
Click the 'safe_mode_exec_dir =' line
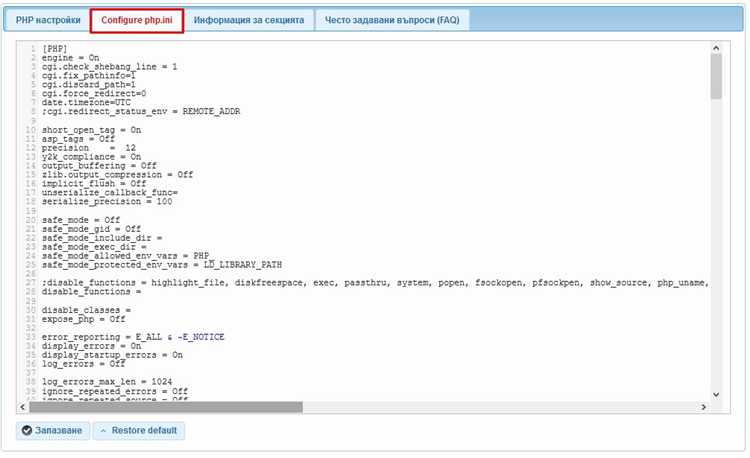point(94,247)
